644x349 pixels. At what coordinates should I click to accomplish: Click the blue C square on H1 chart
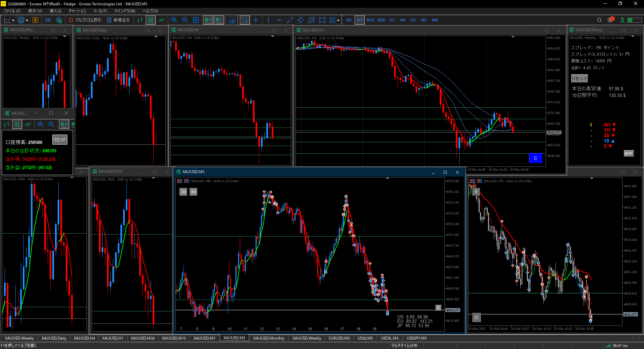coord(535,158)
